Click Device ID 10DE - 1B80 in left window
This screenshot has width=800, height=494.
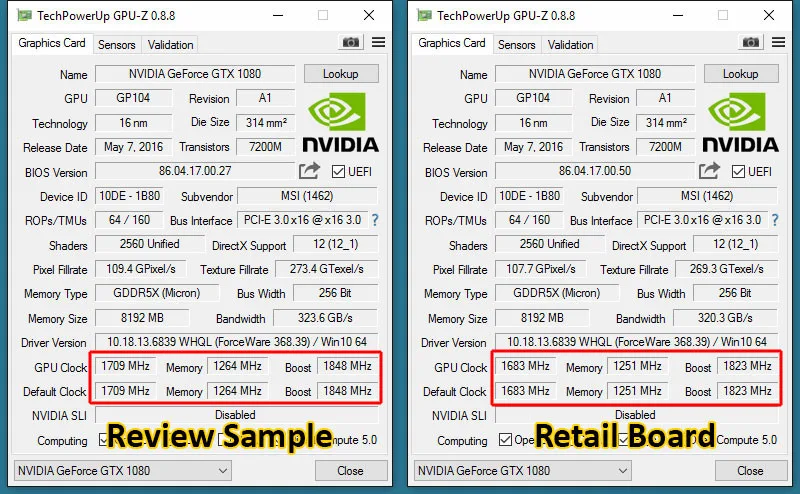pos(130,196)
